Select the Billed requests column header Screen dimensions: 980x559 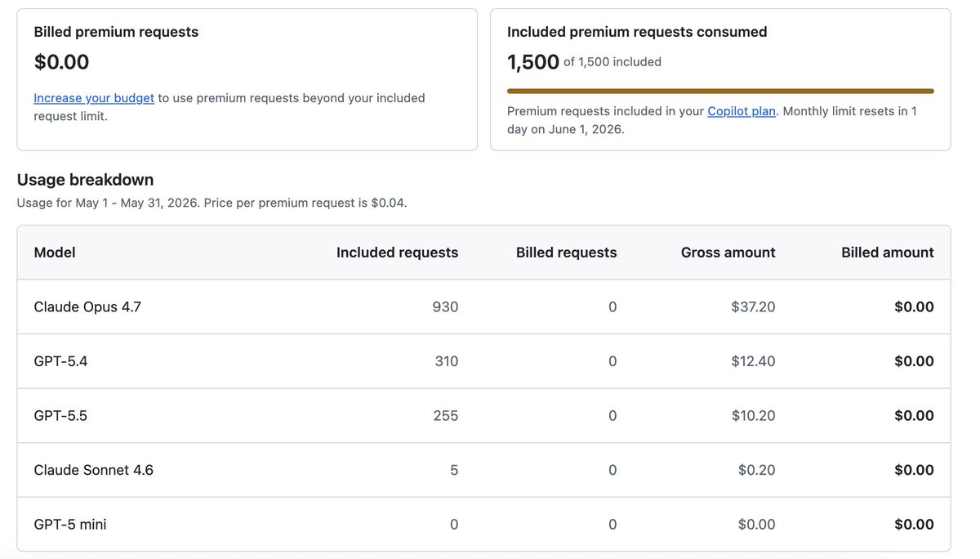[x=567, y=253]
